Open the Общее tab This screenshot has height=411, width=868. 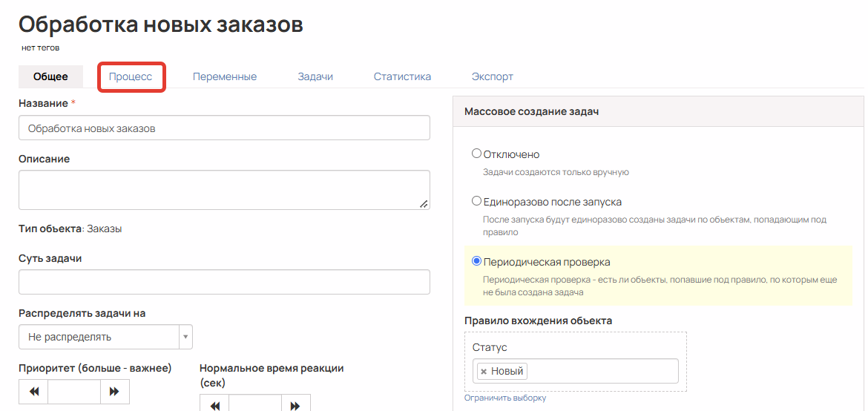click(x=50, y=77)
